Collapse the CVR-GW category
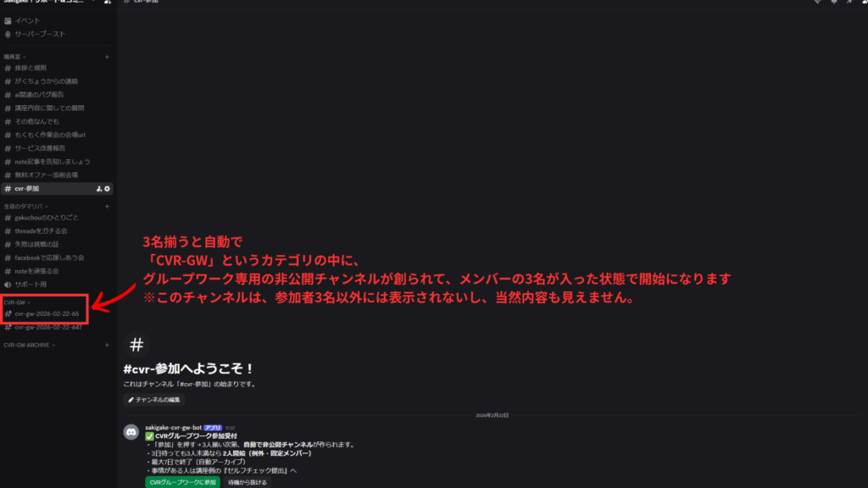This screenshot has height=488, width=868. [x=15, y=302]
